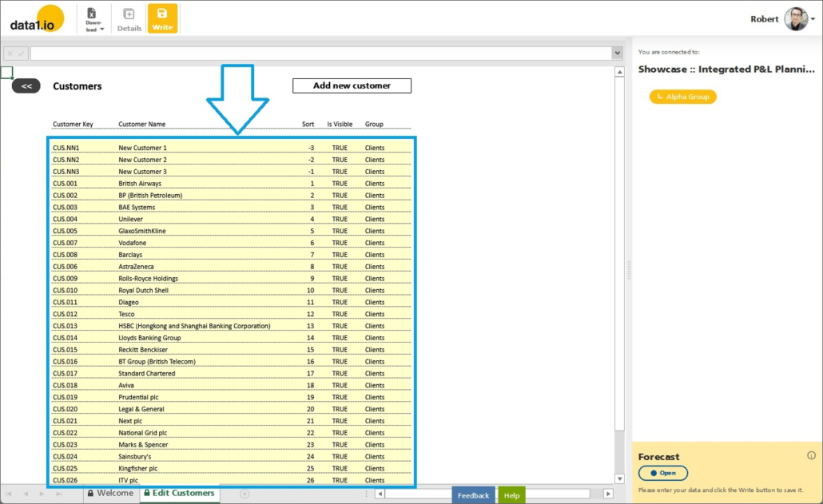This screenshot has height=504, width=823.
Task: Collapse panel with the << button
Action: tap(26, 86)
